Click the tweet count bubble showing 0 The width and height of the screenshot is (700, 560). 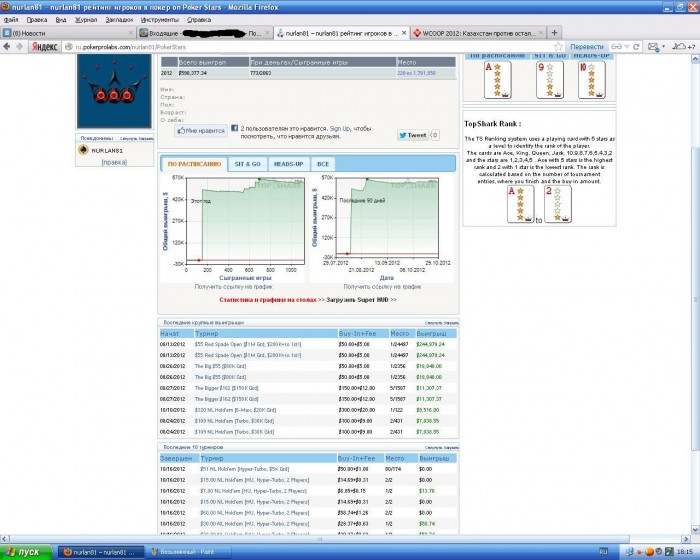(435, 135)
